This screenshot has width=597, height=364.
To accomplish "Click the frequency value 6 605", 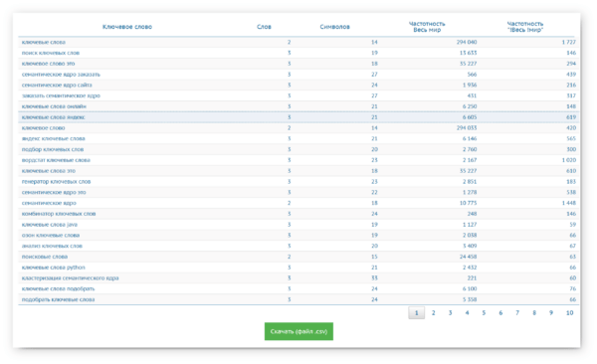I will (x=470, y=117).
